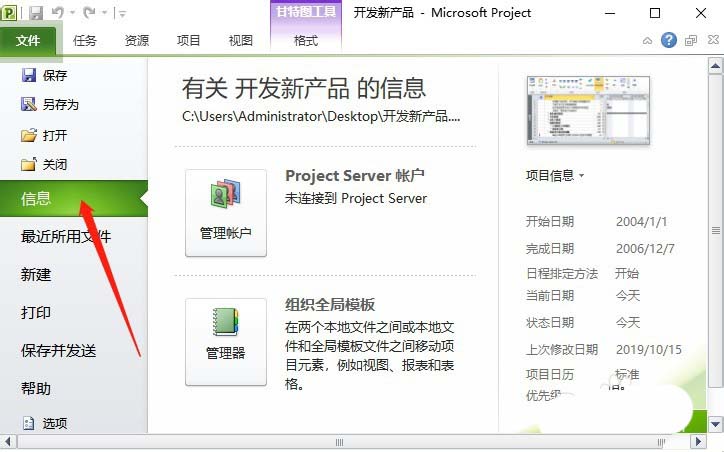The height and width of the screenshot is (452, 724).
Task: Click the 状态日期 value 今天
Action: coord(628,323)
